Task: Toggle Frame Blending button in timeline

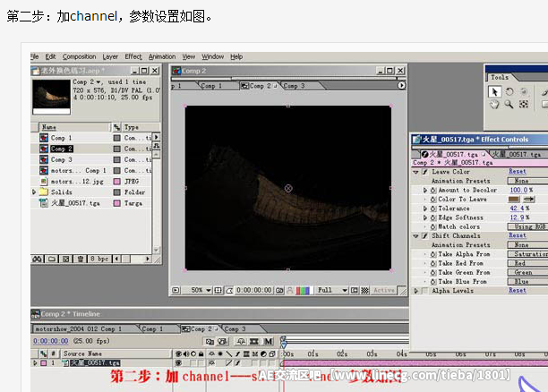Action: pos(254,341)
